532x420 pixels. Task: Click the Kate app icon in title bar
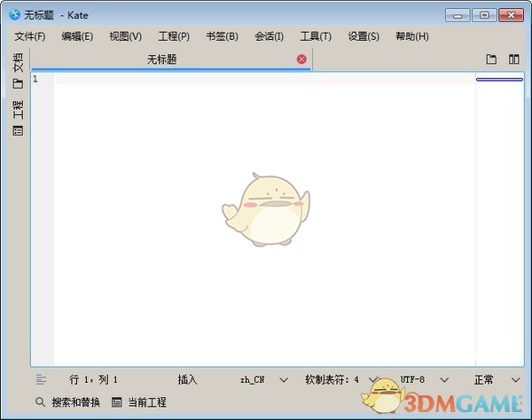click(14, 14)
